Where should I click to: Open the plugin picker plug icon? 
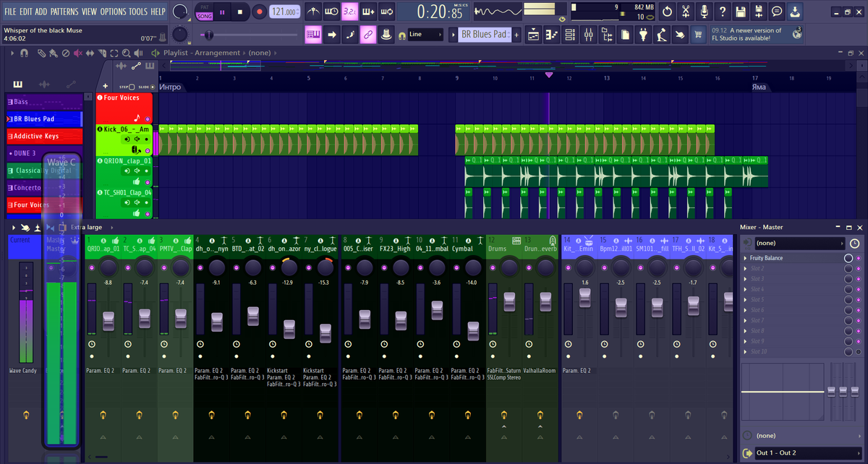click(644, 34)
